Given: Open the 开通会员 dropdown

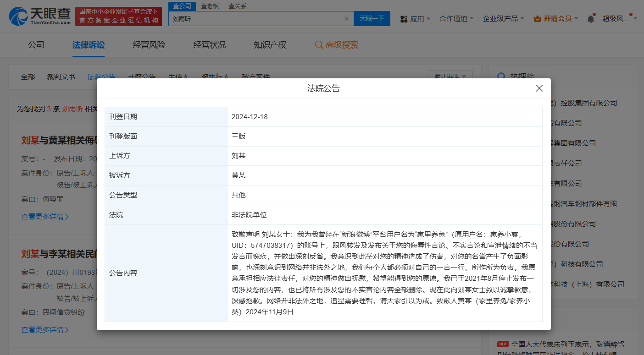Looking at the screenshot, I should pos(556,19).
